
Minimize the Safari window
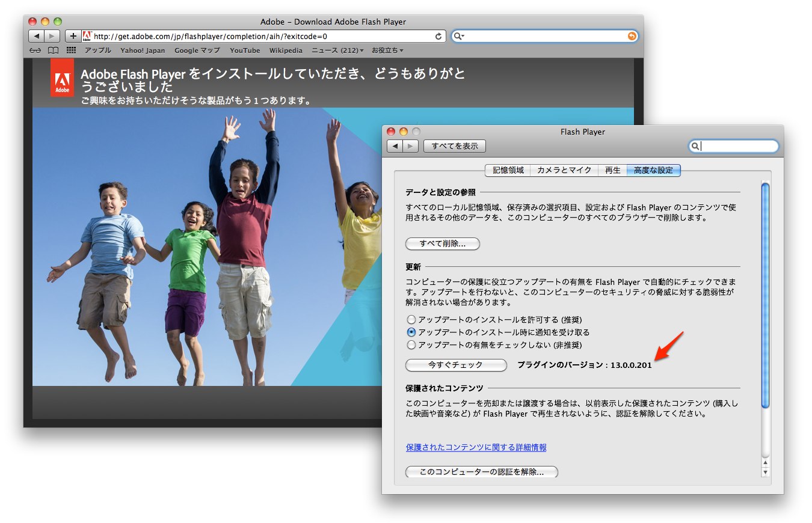(x=45, y=22)
